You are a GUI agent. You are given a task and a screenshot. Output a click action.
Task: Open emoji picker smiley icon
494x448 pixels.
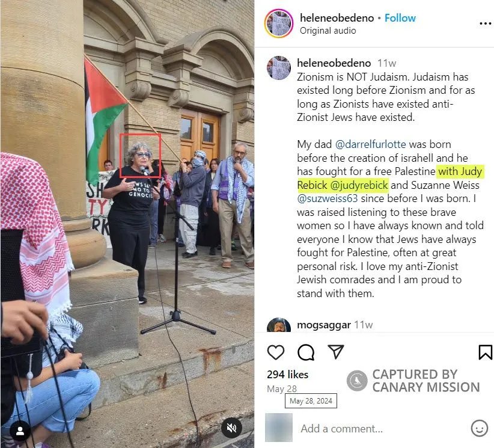(479, 428)
